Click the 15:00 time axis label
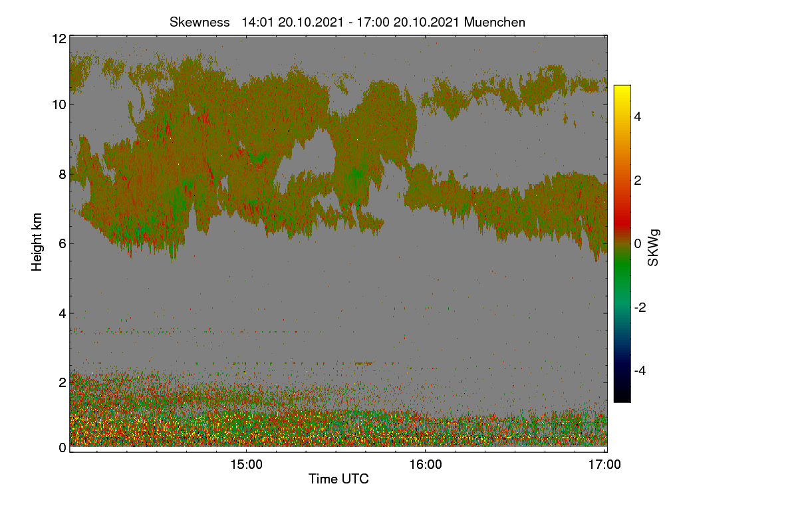Viewport: 798px width, 532px height. 245,465
